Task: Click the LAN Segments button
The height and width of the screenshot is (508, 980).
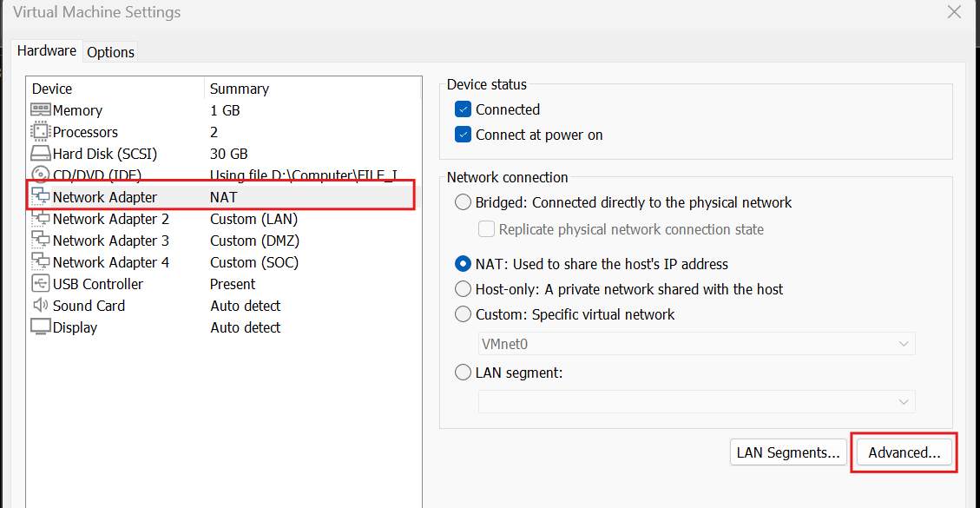Action: pos(788,452)
